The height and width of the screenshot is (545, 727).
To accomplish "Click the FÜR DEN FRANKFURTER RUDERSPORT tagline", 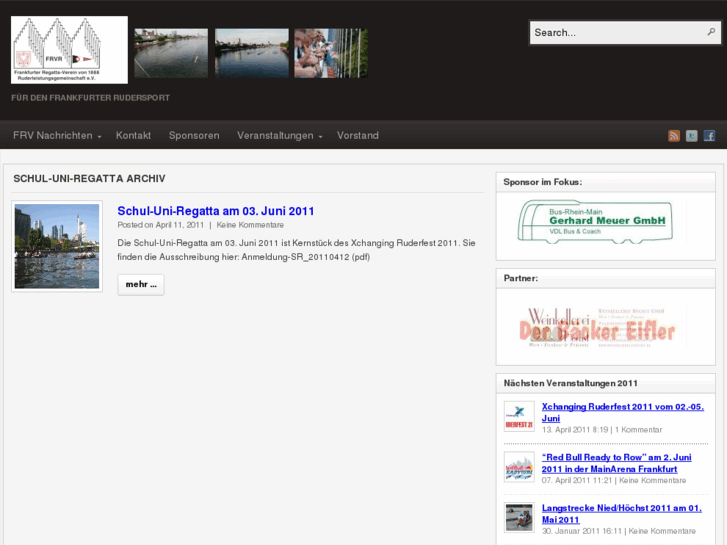I will (x=90, y=98).
